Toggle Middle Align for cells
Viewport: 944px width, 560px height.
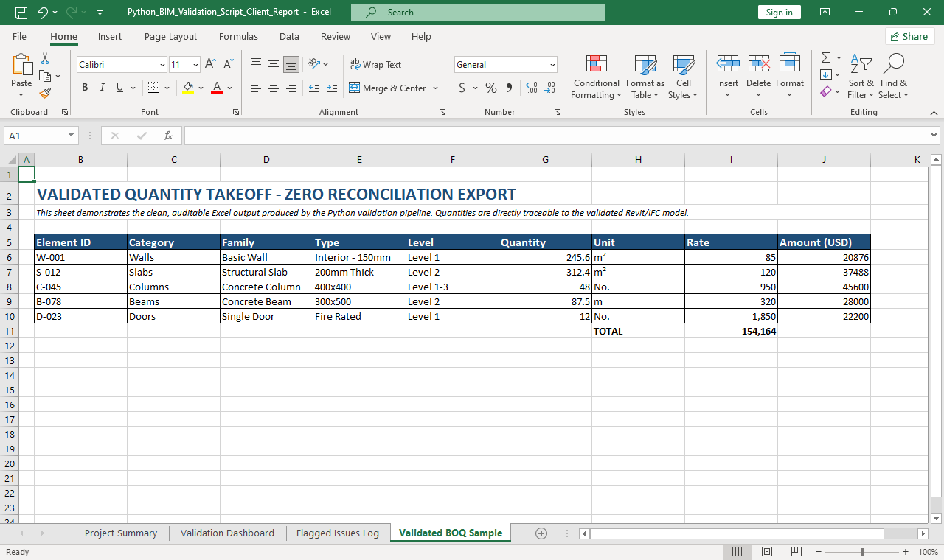tap(274, 65)
